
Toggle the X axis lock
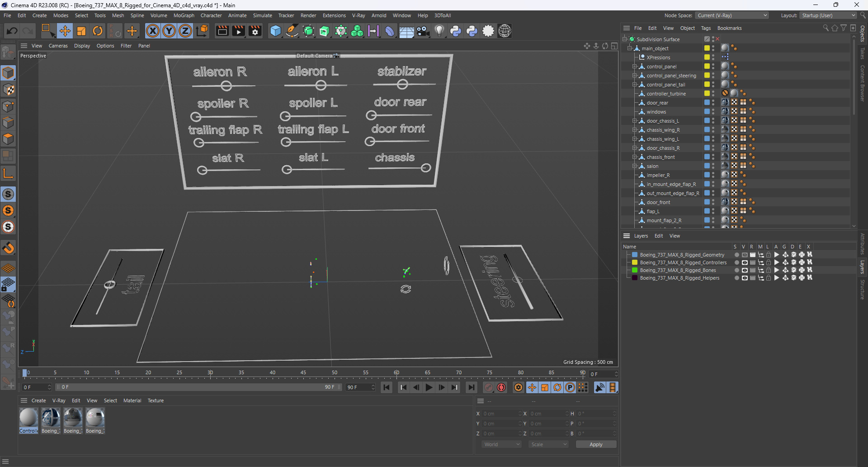153,31
